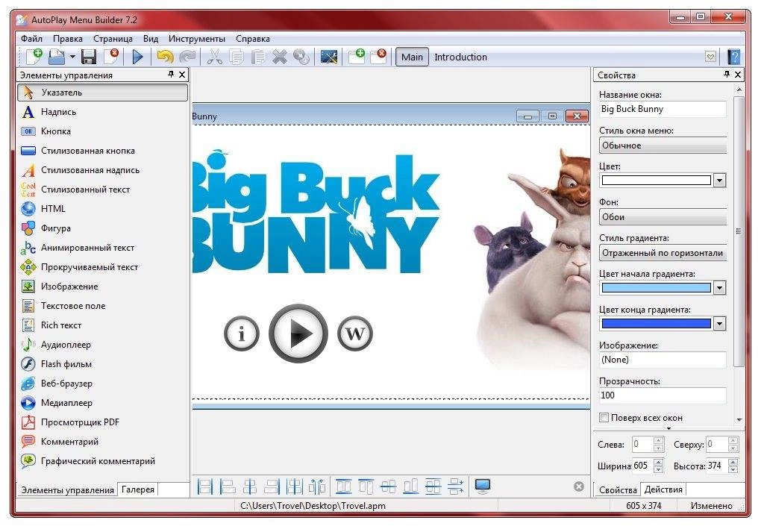Click the Название окна text field

tap(663, 109)
